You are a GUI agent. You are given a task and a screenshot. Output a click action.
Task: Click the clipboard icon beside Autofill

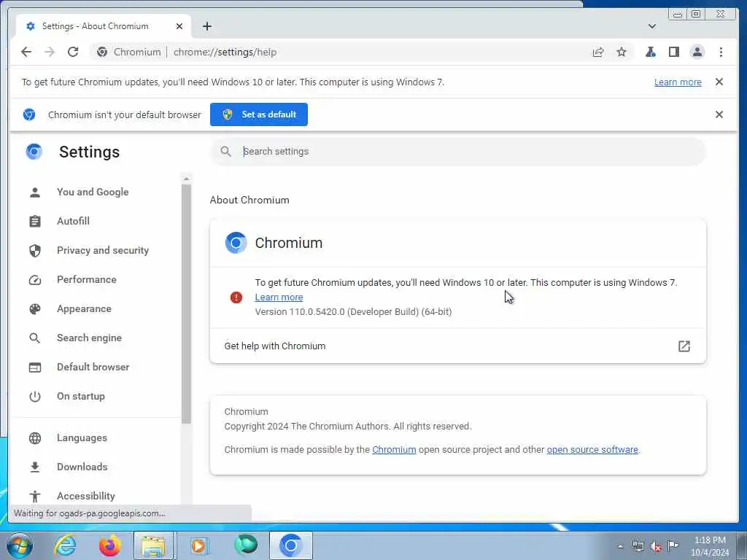[35, 222]
